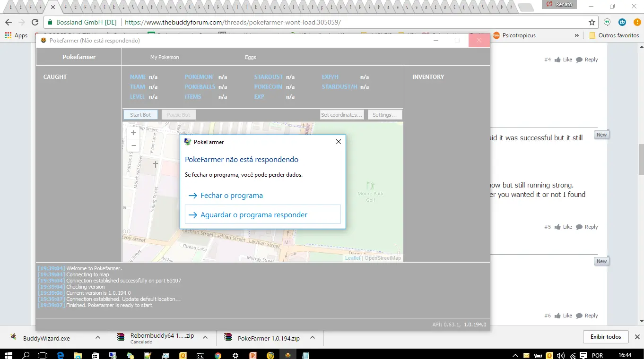The height and width of the screenshot is (359, 644).
Task: Open File Explorer from taskbar
Action: coord(78,355)
